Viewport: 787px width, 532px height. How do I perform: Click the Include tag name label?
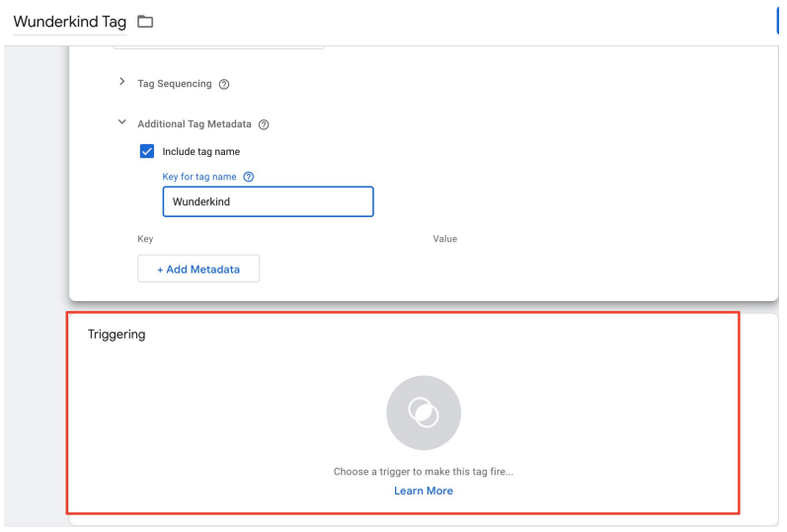200,152
